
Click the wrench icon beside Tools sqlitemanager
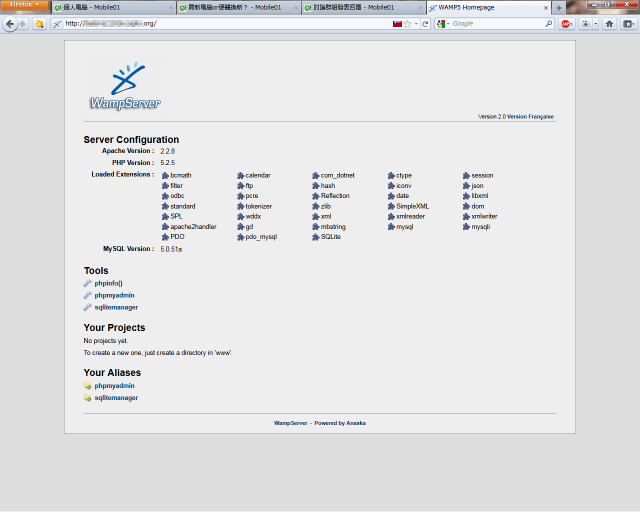(x=87, y=307)
